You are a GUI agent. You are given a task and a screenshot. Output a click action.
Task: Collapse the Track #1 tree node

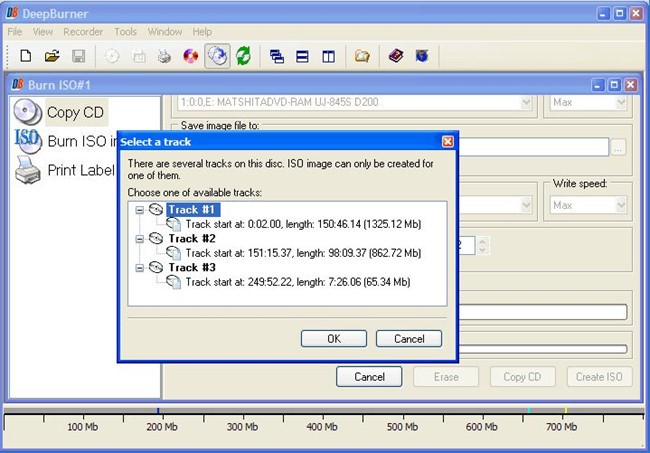pos(137,210)
